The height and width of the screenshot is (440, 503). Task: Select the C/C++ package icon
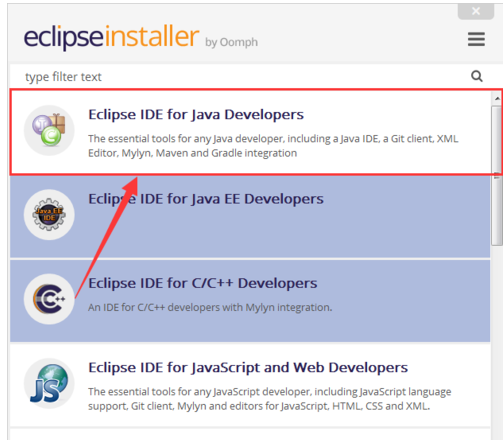click(49, 299)
